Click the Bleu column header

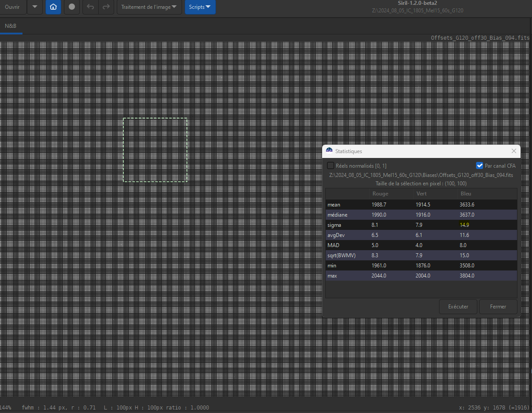point(465,194)
